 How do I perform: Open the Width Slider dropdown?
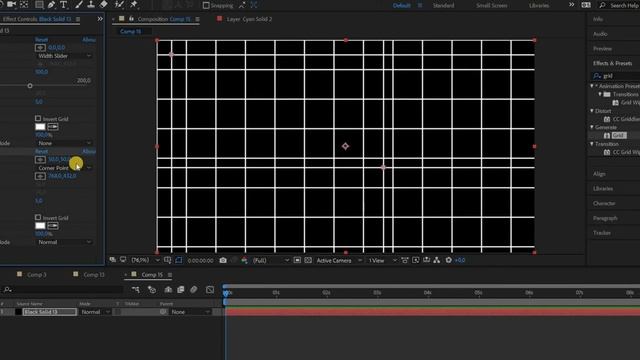(x=64, y=56)
